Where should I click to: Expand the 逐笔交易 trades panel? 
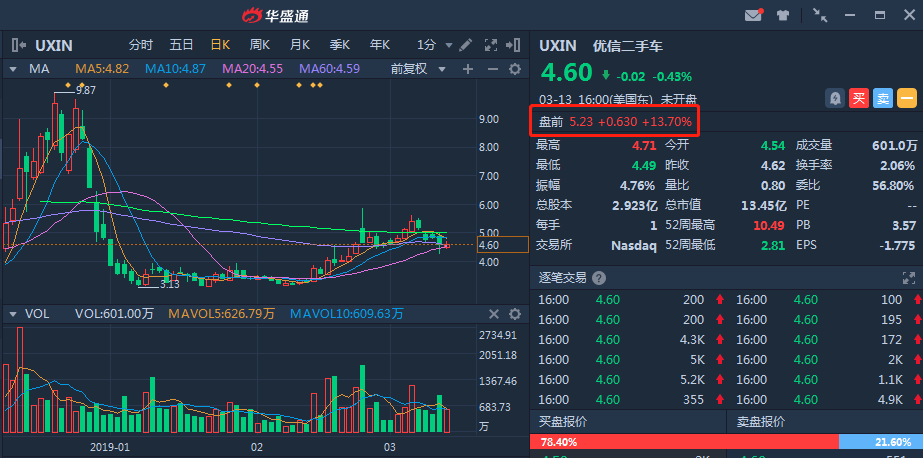[x=908, y=278]
